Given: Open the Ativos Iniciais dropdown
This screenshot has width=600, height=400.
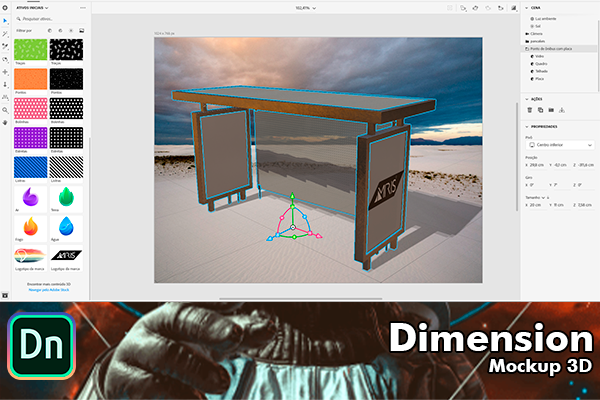Looking at the screenshot, I should pos(32,8).
